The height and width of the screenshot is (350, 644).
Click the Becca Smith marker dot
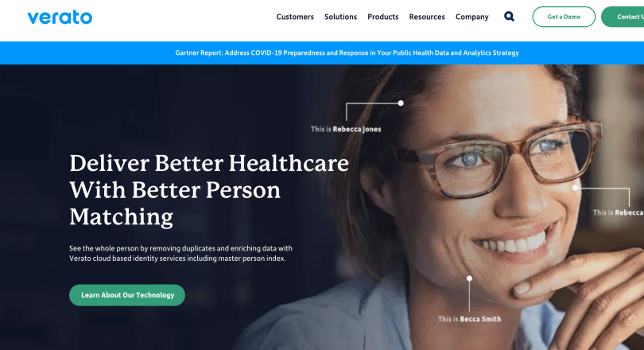(x=469, y=278)
